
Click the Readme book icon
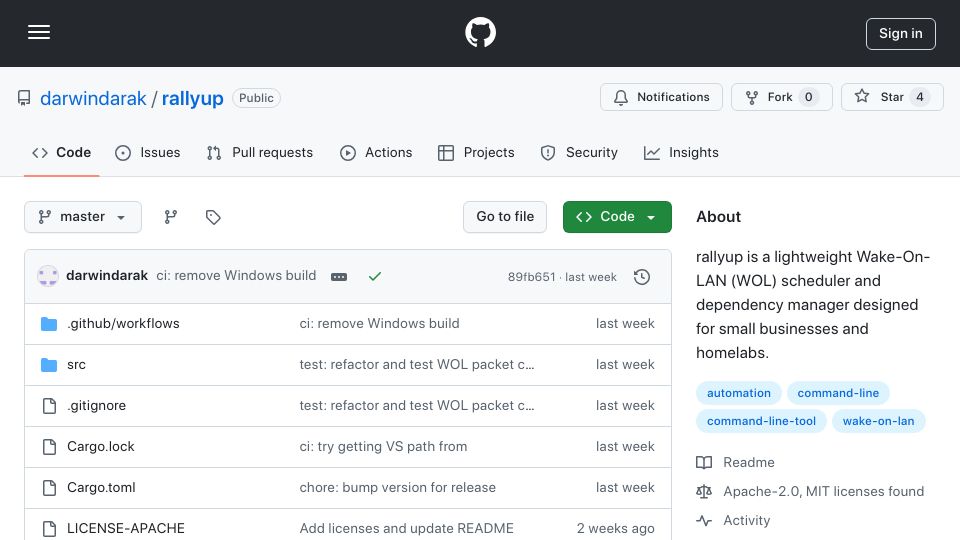[704, 462]
